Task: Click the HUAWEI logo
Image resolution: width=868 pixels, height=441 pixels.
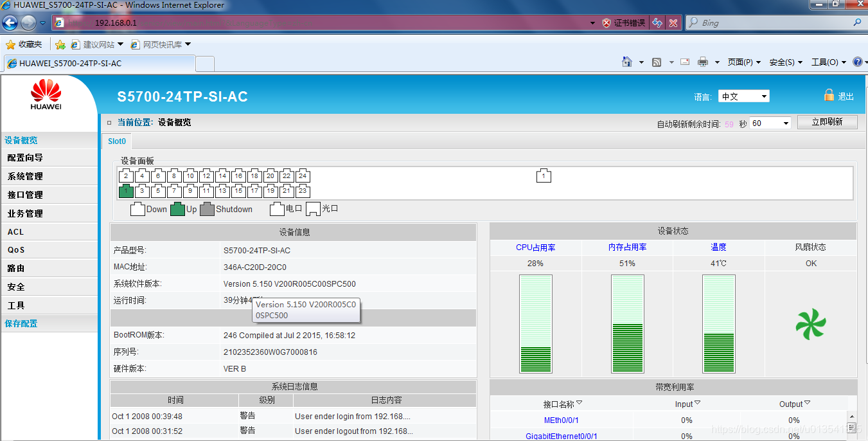Action: click(46, 94)
